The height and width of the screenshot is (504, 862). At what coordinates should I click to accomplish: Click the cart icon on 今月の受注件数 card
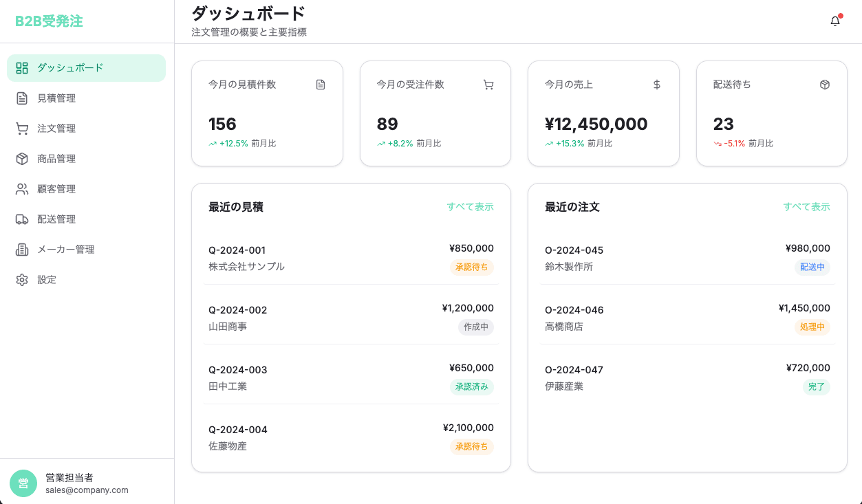(x=488, y=85)
